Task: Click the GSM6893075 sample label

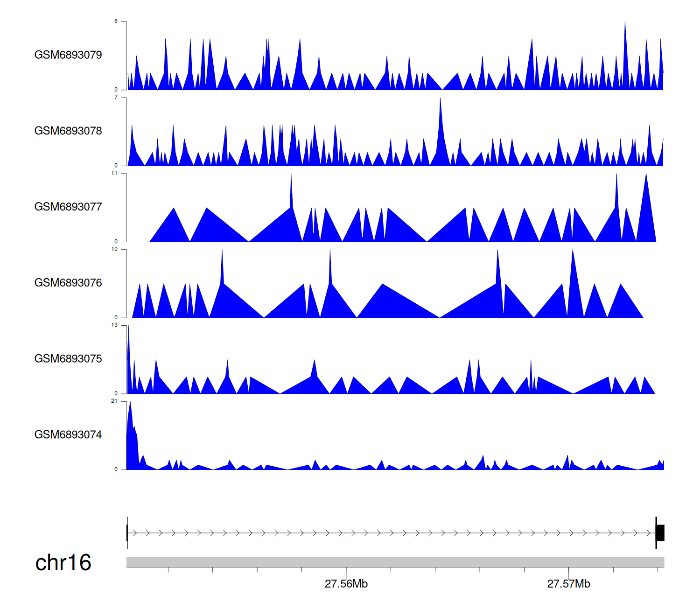Action: click(x=68, y=359)
